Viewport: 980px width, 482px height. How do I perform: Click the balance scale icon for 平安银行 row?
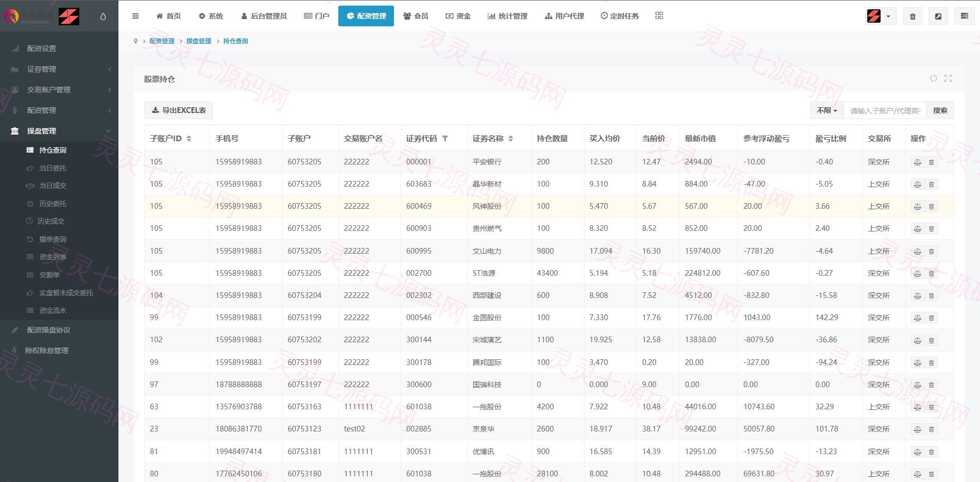tap(918, 162)
